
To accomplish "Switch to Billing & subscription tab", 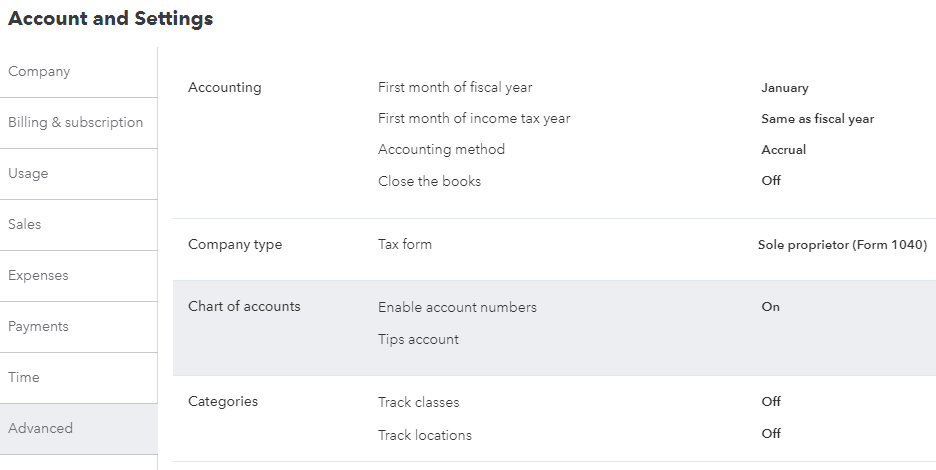I will pos(75,123).
